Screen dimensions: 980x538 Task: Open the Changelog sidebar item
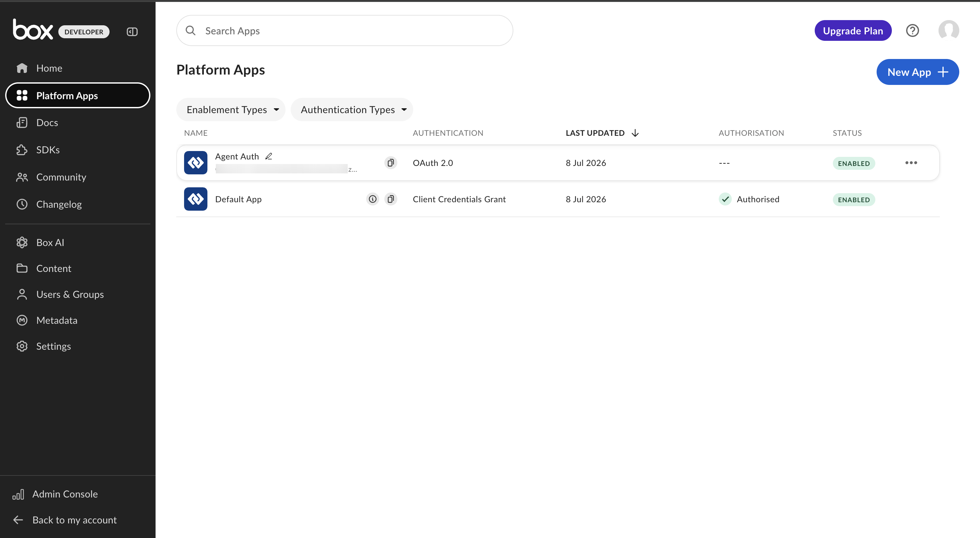tap(77, 204)
